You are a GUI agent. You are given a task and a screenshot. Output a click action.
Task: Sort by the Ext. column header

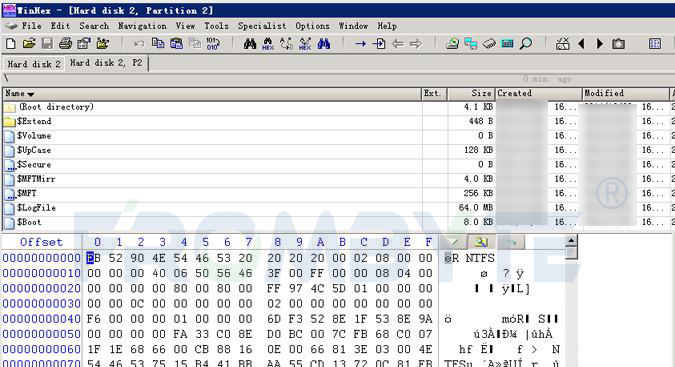click(434, 93)
